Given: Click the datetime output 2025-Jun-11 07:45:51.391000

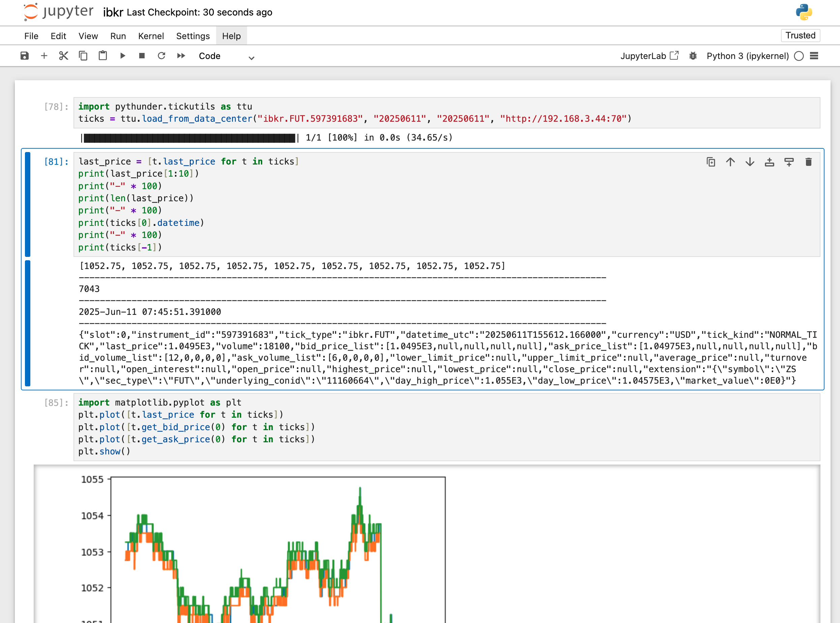Looking at the screenshot, I should (x=150, y=312).
